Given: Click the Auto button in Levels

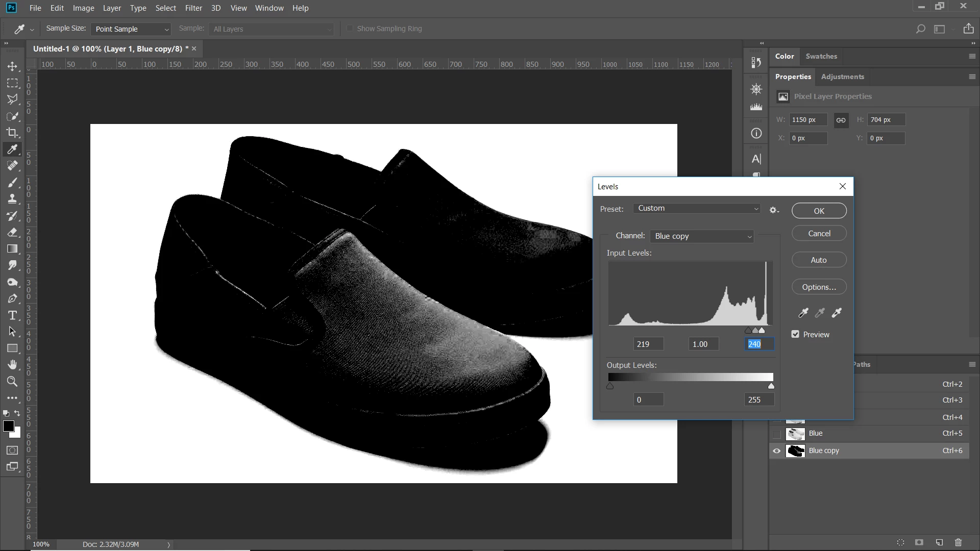Looking at the screenshot, I should [x=819, y=260].
